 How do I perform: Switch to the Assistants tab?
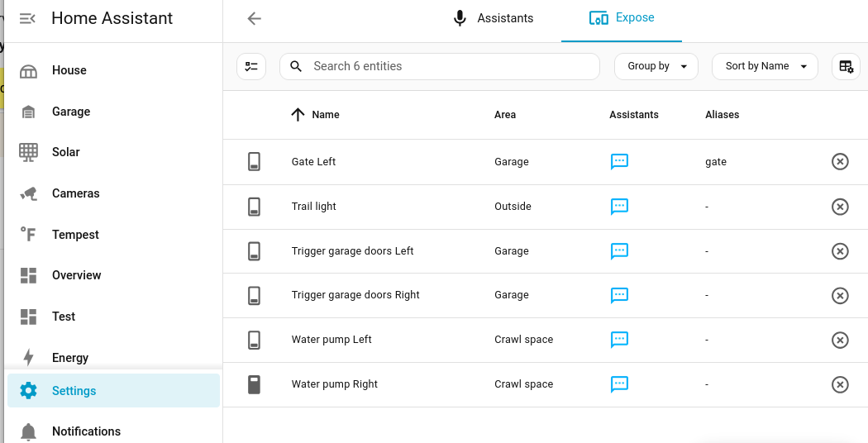click(494, 18)
